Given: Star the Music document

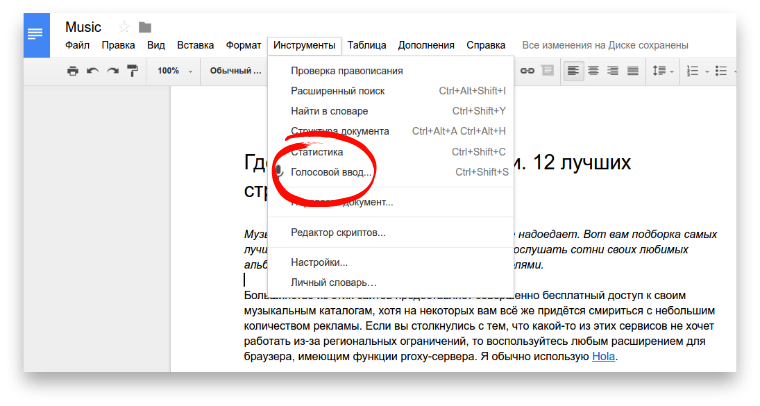Looking at the screenshot, I should click(125, 27).
